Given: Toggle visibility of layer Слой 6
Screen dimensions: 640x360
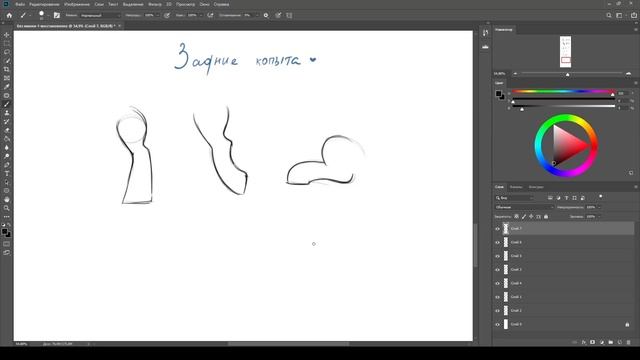Looking at the screenshot, I should (497, 242).
